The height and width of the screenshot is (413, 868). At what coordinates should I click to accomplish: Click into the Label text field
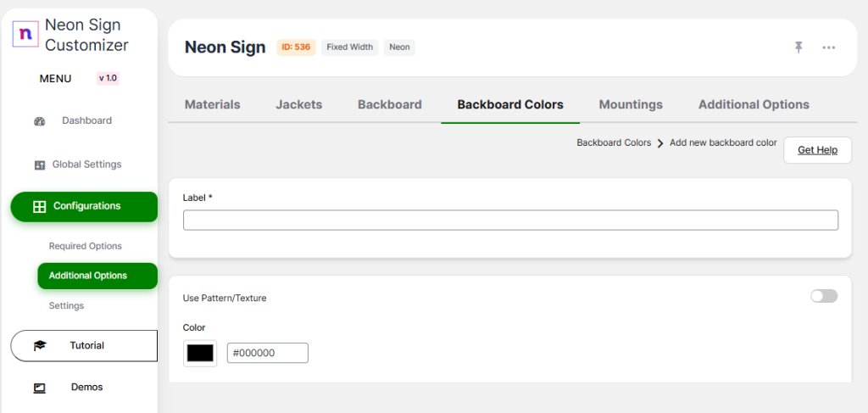pos(510,220)
